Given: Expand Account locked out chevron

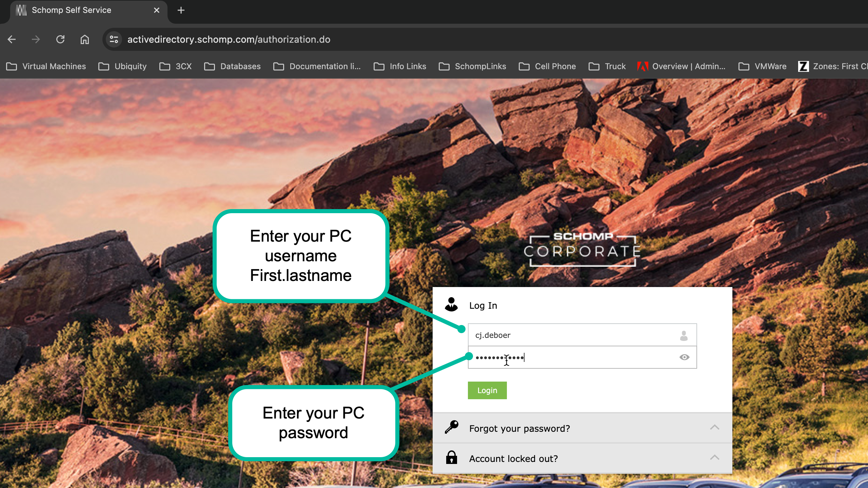Looking at the screenshot, I should [714, 457].
